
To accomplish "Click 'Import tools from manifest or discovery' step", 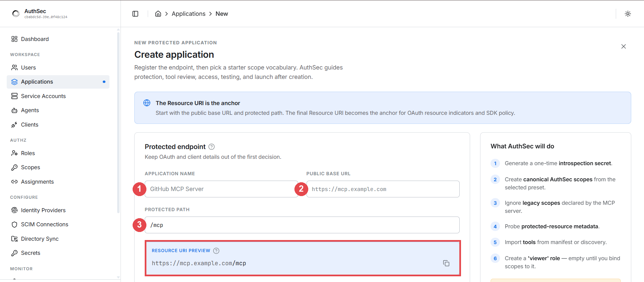I will tap(556, 242).
